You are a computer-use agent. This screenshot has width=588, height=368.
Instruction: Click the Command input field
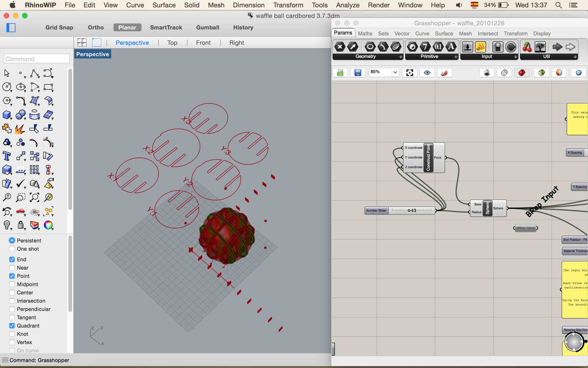37,59
